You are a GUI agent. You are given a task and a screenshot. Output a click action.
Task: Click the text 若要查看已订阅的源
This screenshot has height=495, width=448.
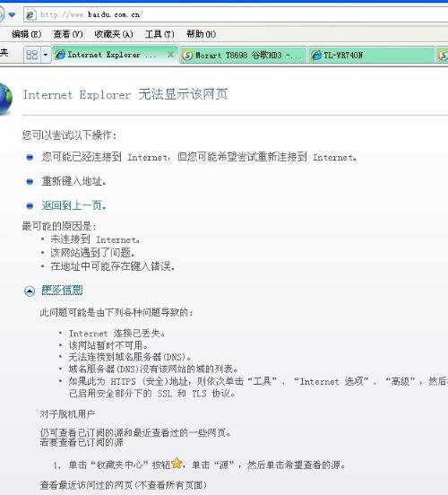coord(82,442)
